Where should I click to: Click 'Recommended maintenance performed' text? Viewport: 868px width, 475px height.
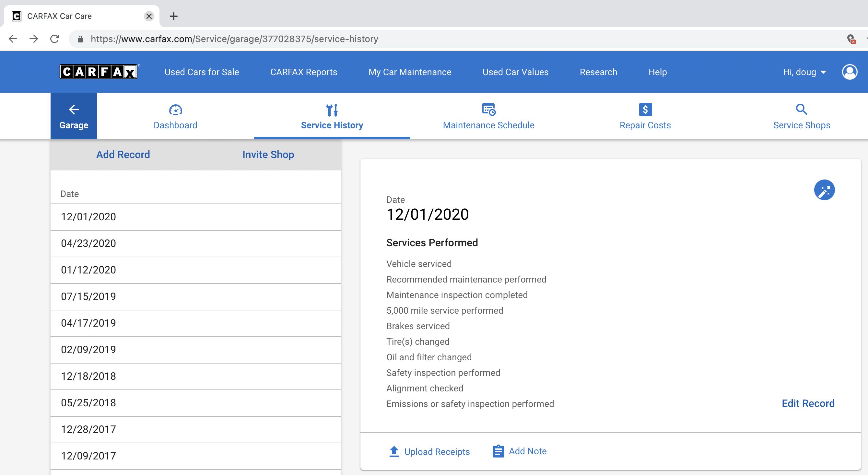(466, 279)
